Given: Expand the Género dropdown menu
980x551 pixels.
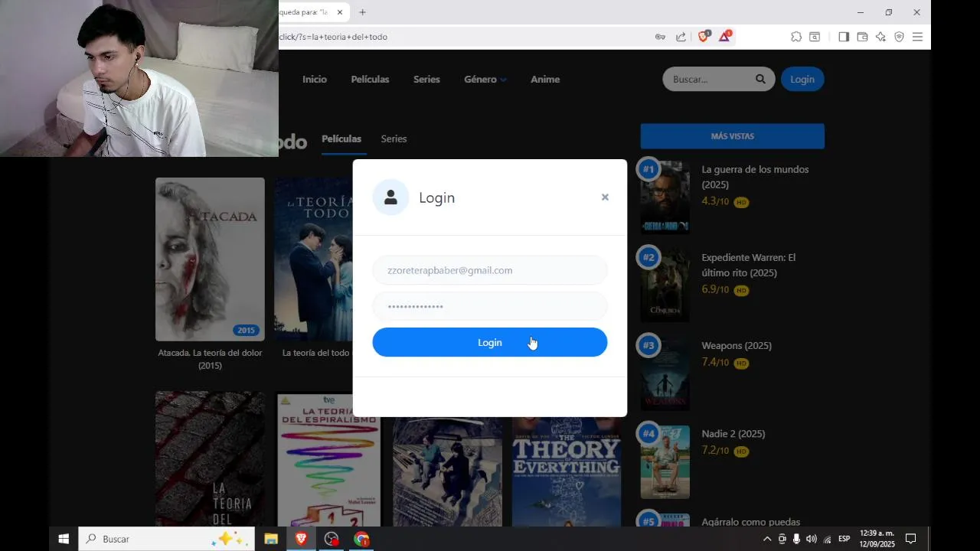Looking at the screenshot, I should (x=485, y=80).
